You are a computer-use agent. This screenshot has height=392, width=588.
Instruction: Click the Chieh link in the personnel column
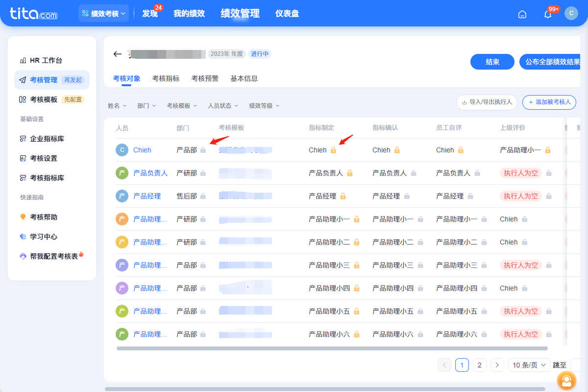click(x=143, y=150)
